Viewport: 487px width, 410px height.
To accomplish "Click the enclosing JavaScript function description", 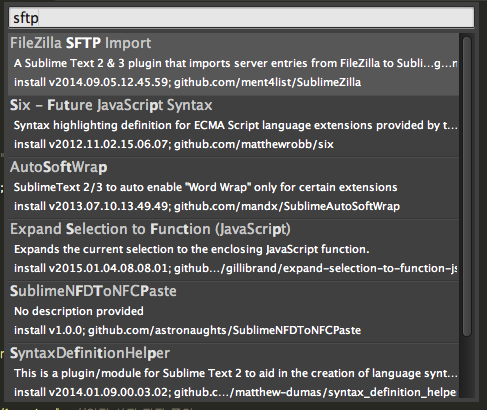I will pos(192,249).
